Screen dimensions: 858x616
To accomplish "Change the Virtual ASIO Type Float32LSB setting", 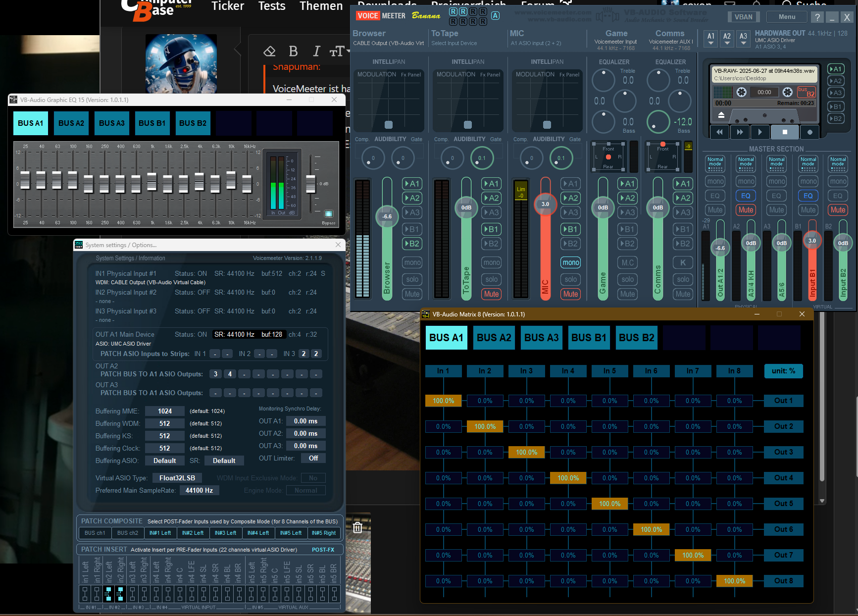I will [x=177, y=478].
